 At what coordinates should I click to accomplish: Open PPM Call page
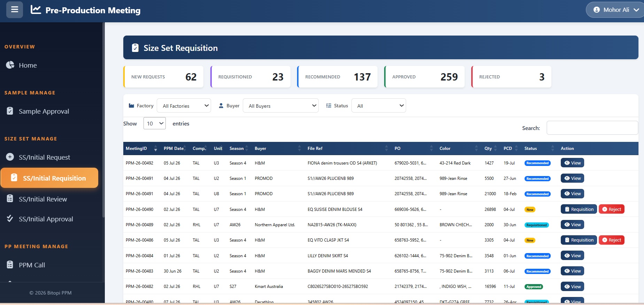pos(32,265)
